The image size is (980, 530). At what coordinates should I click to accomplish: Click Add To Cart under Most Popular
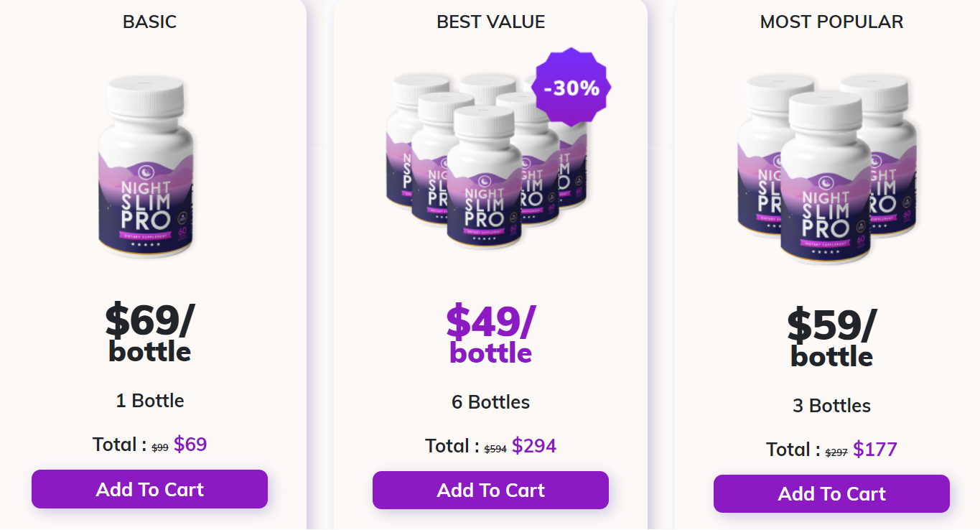tap(831, 494)
